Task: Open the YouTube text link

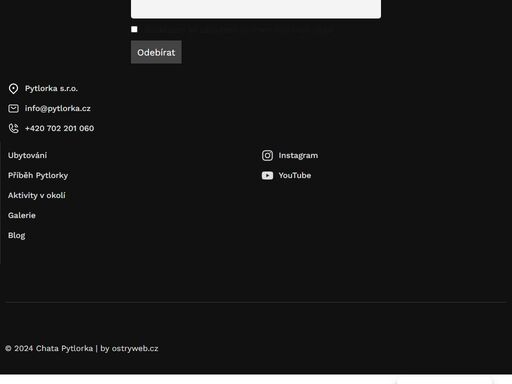Action: [295, 175]
